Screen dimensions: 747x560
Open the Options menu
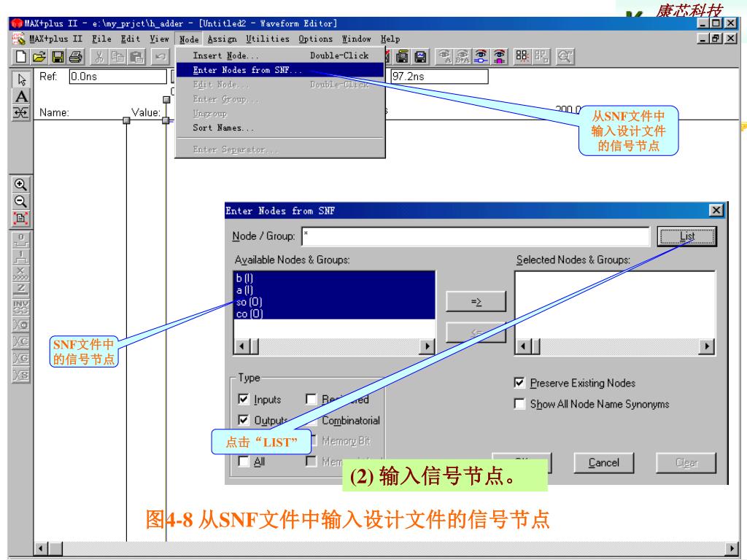315,39
